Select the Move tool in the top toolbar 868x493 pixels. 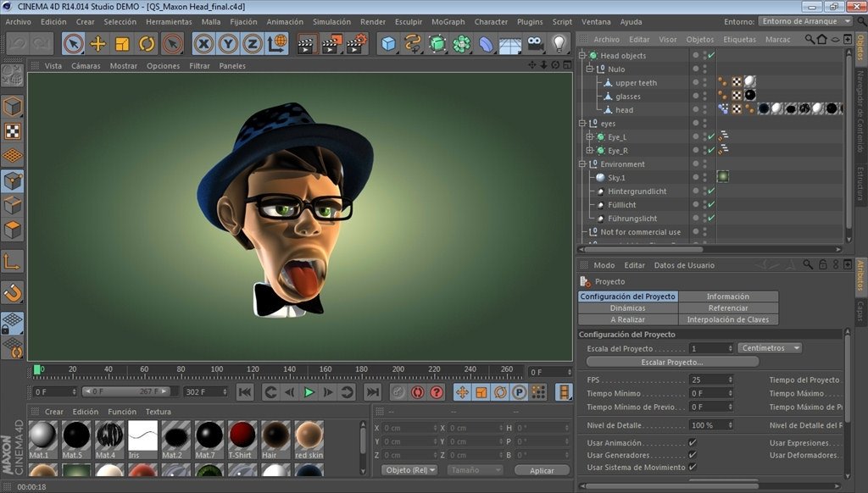(x=98, y=43)
